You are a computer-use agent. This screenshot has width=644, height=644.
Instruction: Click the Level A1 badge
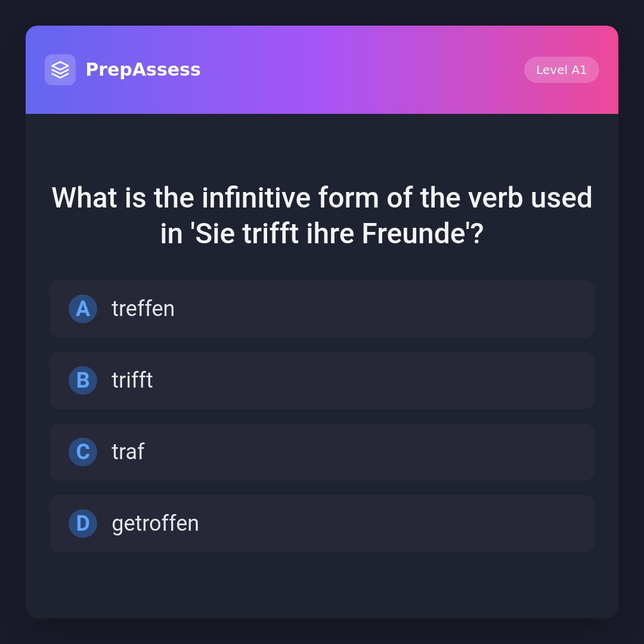click(x=561, y=70)
